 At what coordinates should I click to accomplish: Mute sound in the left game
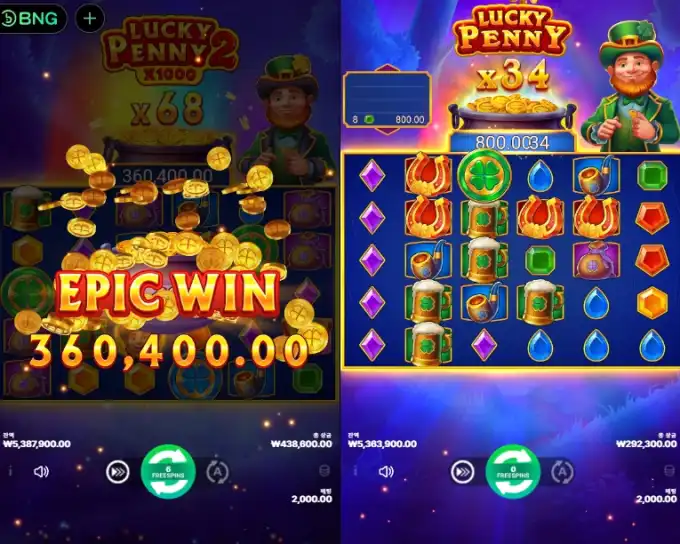pyautogui.click(x=41, y=472)
